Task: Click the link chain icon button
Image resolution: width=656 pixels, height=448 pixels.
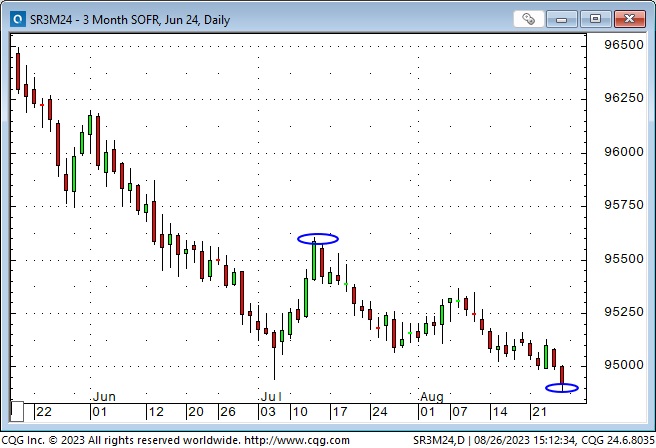Action: coord(528,19)
